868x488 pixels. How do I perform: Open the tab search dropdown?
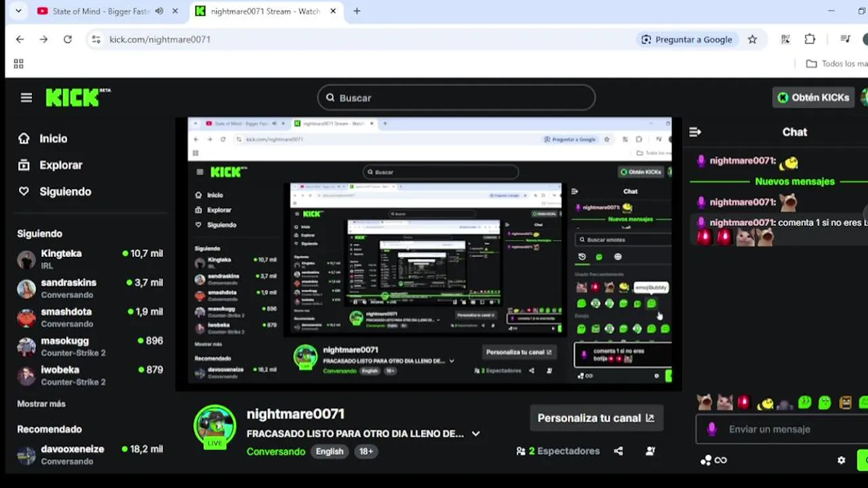(18, 11)
